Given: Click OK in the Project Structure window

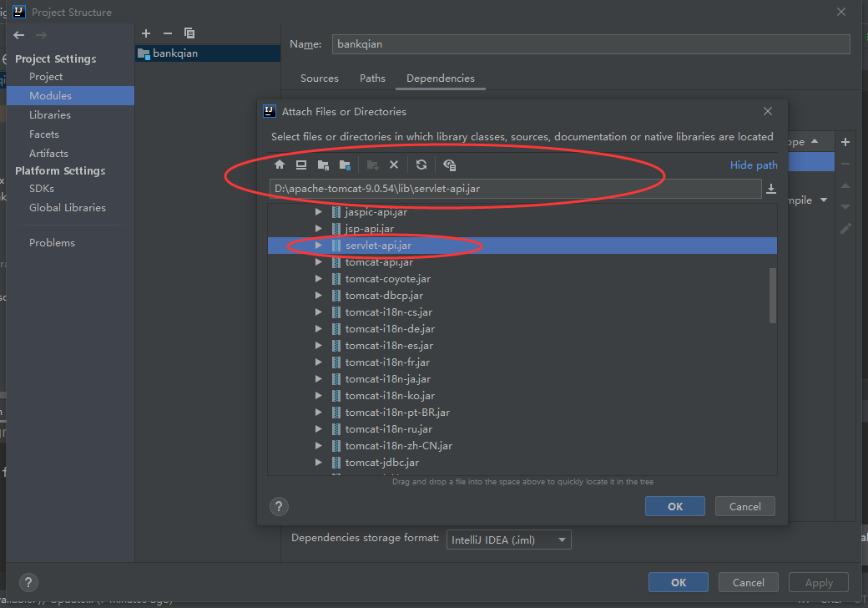Looking at the screenshot, I should click(x=678, y=582).
